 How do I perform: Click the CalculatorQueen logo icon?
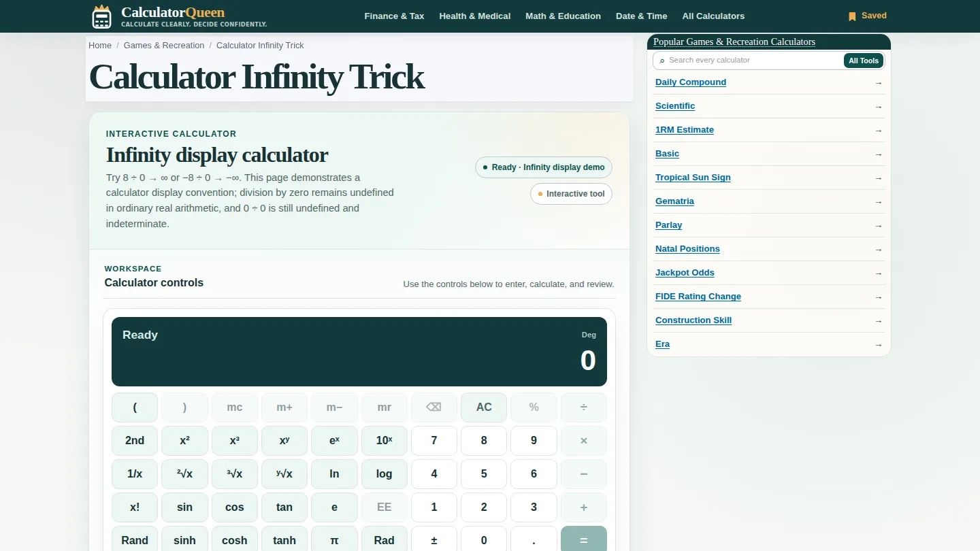tap(101, 16)
